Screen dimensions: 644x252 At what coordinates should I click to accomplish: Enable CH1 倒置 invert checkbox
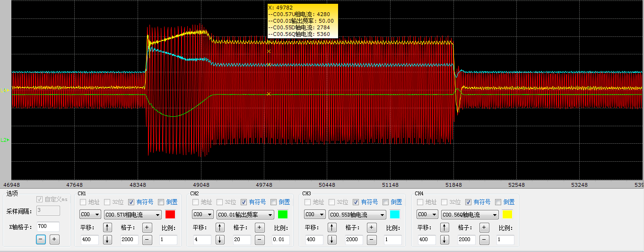point(161,202)
